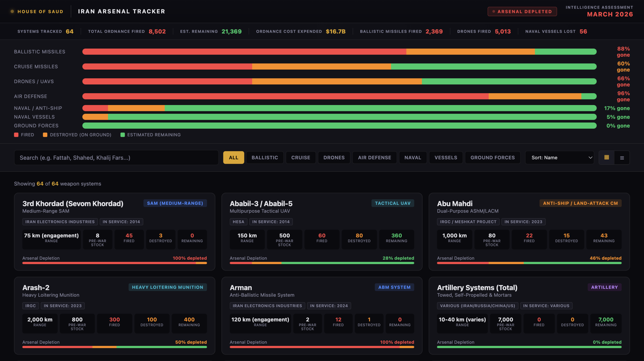Viewport: 644px width, 361px height.
Task: Click the orange Destroyed legend swatch
Action: point(45,135)
